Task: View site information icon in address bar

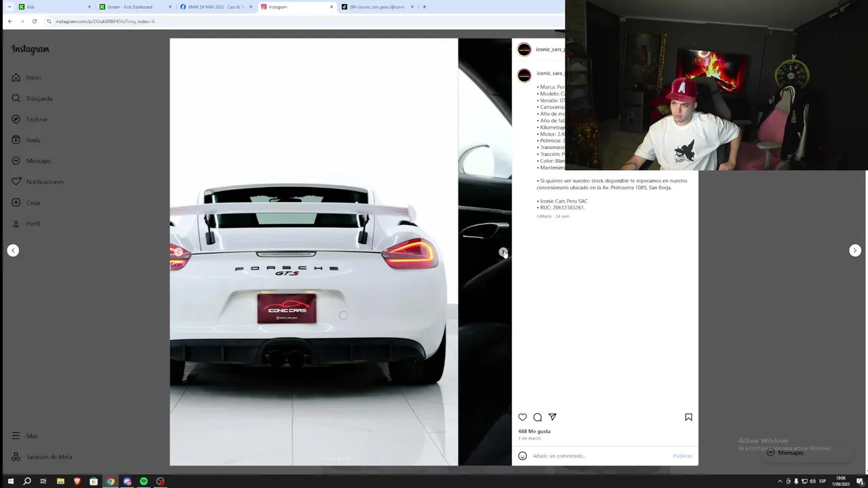Action: (x=49, y=21)
